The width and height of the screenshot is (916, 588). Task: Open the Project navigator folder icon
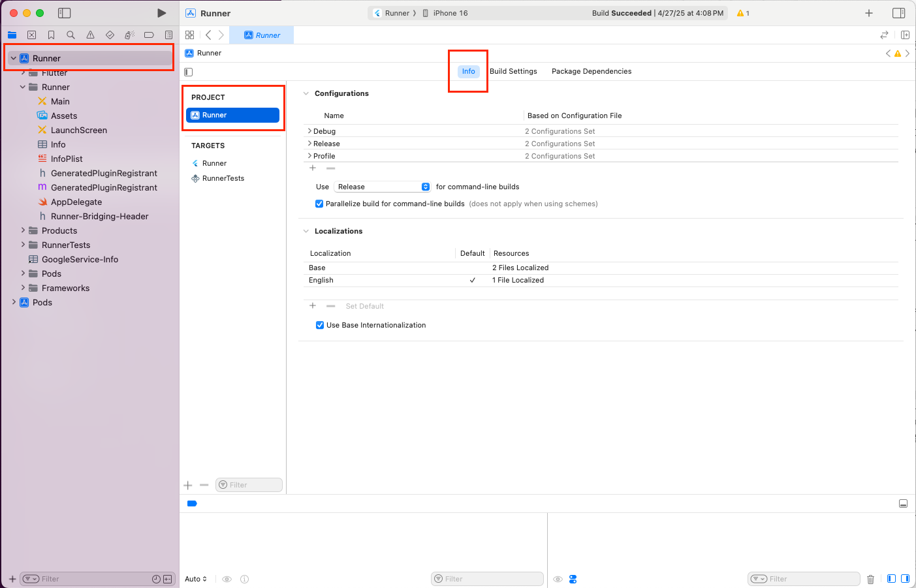tap(12, 35)
